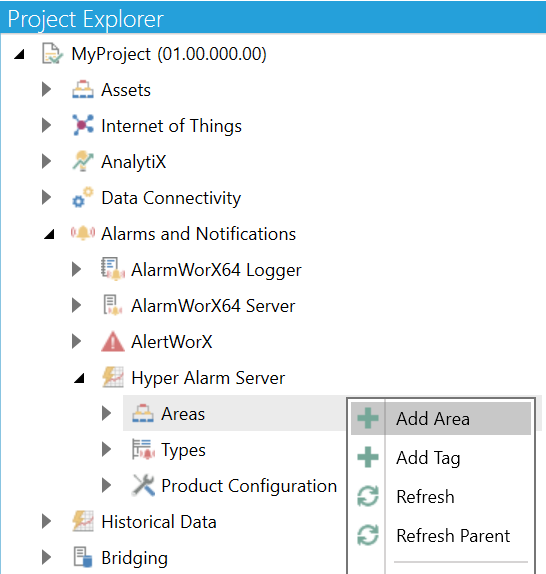Viewport: 546px width, 574px height.
Task: Click the Assets hierarchy icon
Action: click(x=83, y=89)
